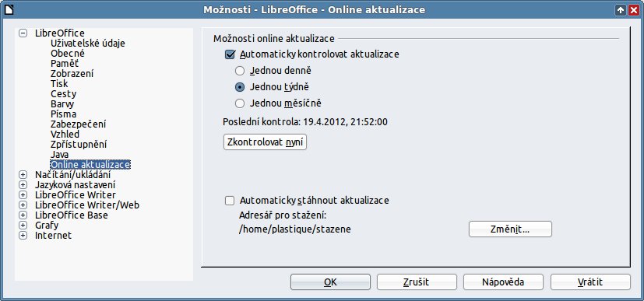Select Paměť in the tree

tap(65, 64)
